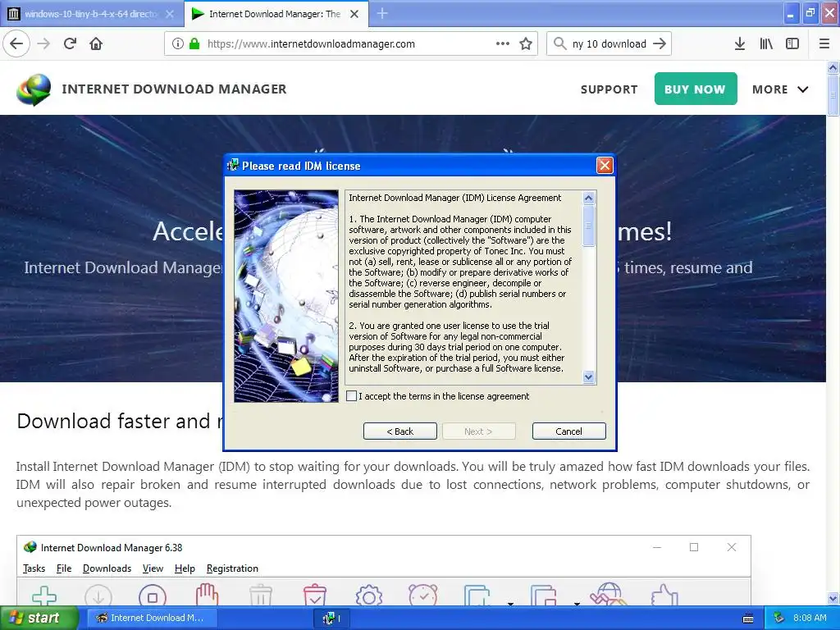Open the browser home page
The width and height of the screenshot is (840, 630).
tap(96, 43)
